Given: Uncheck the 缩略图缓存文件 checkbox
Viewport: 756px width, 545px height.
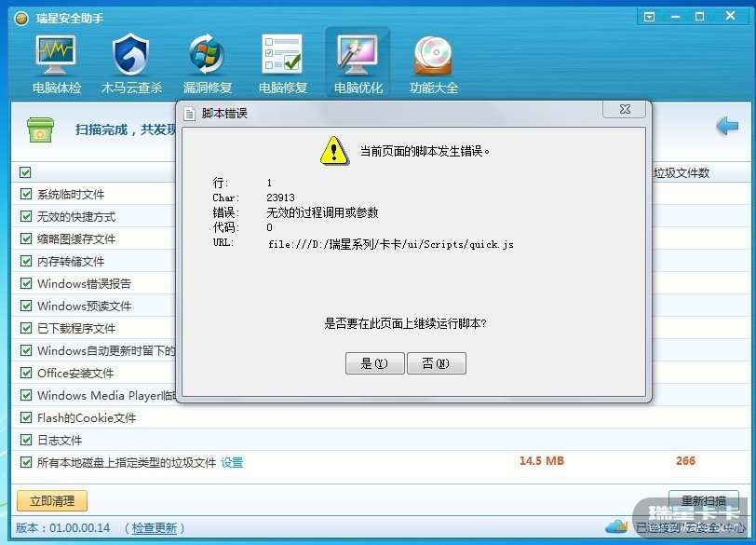Looking at the screenshot, I should (26, 238).
